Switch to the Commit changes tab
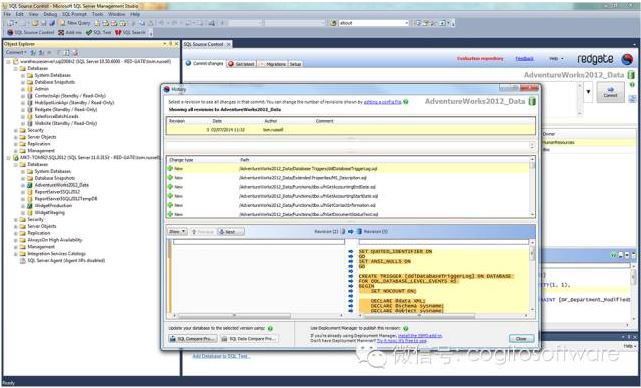The height and width of the screenshot is (388, 641). click(x=204, y=64)
